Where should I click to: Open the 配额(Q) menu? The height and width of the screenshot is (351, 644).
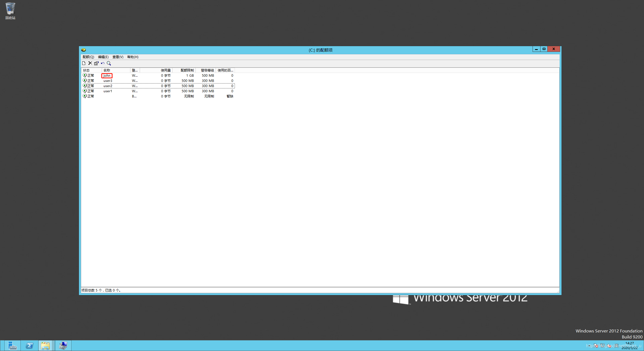point(88,57)
